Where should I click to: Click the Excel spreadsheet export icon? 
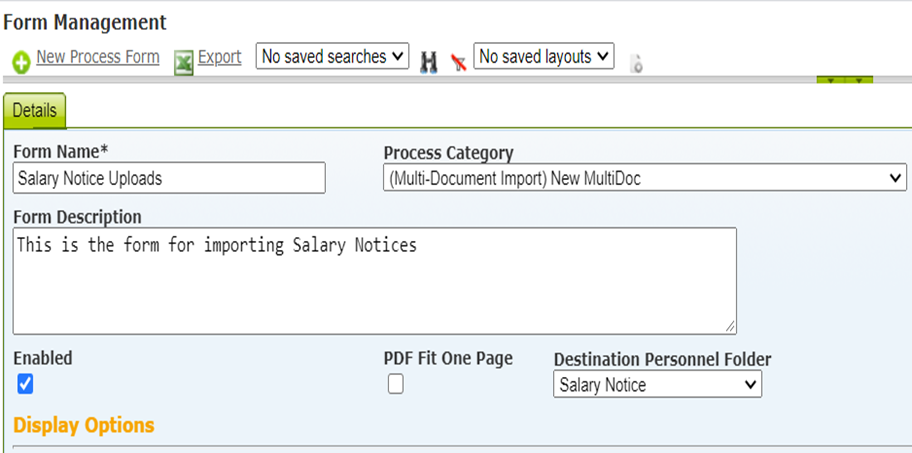[x=183, y=63]
